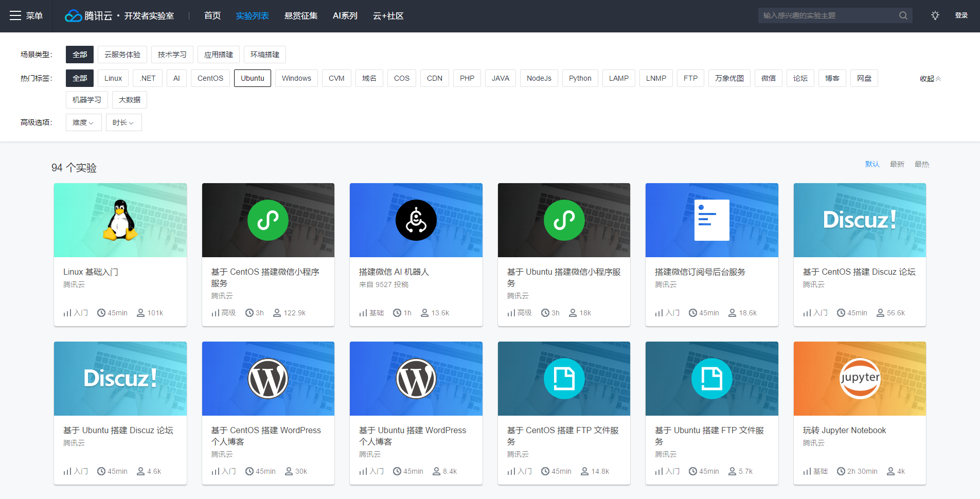Open 悬赏征集 navigation tab

[301, 16]
